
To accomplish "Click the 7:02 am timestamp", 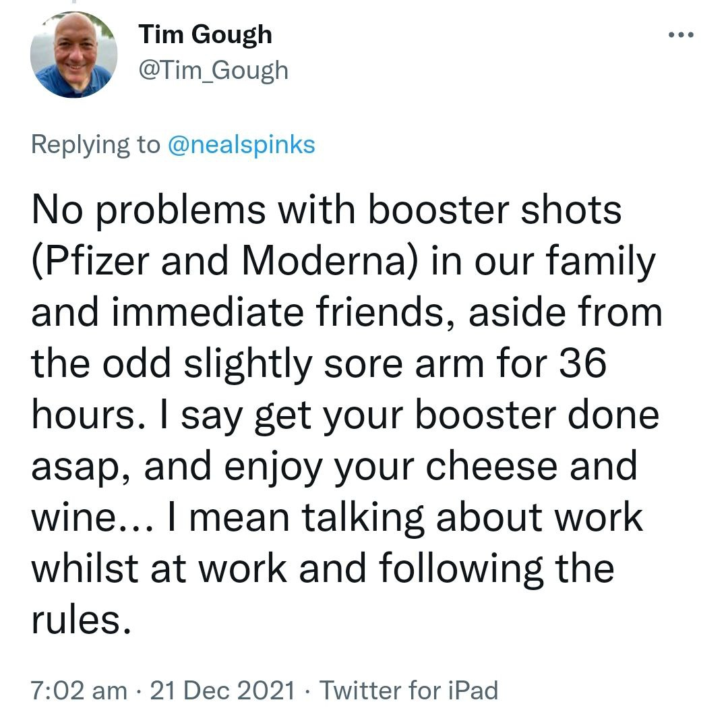I will (79, 690).
